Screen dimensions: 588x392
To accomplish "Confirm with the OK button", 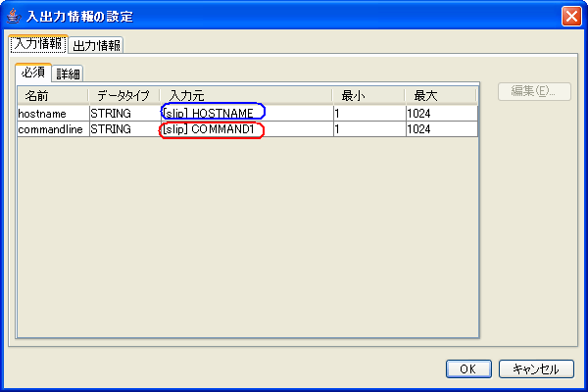I will [x=468, y=369].
